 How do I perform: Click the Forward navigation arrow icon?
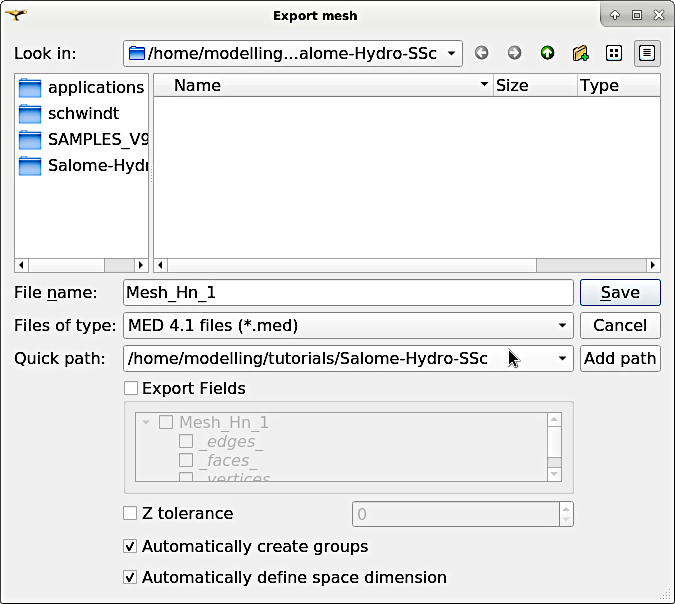pyautogui.click(x=514, y=53)
